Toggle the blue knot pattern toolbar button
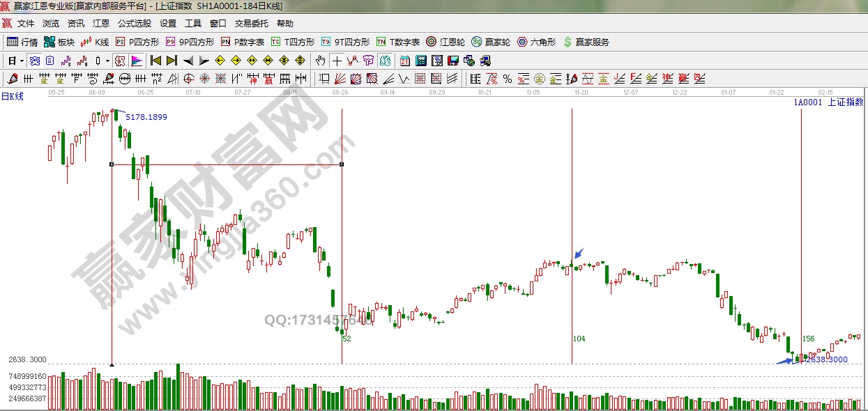The image size is (868, 411). [34, 61]
